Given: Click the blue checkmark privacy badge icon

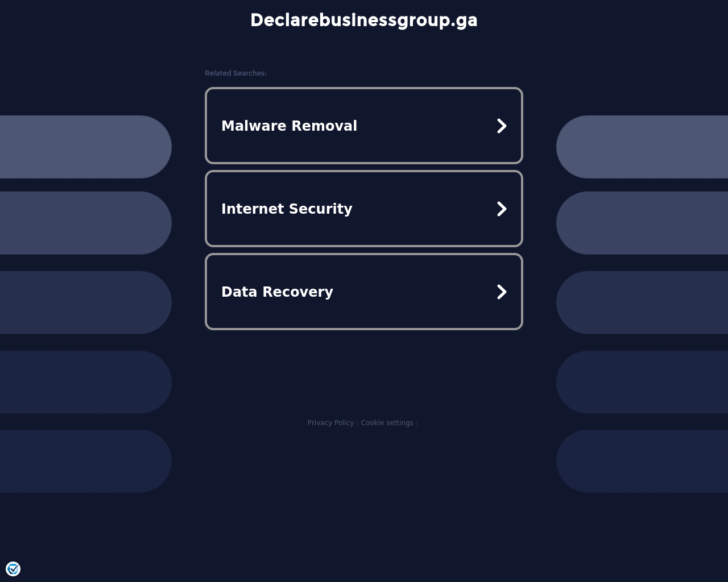Looking at the screenshot, I should [13, 569].
